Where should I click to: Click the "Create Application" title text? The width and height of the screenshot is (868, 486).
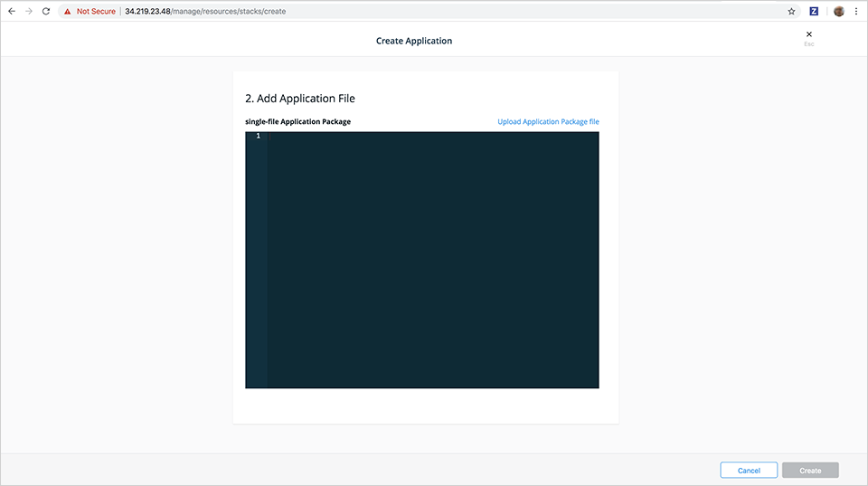tap(414, 41)
